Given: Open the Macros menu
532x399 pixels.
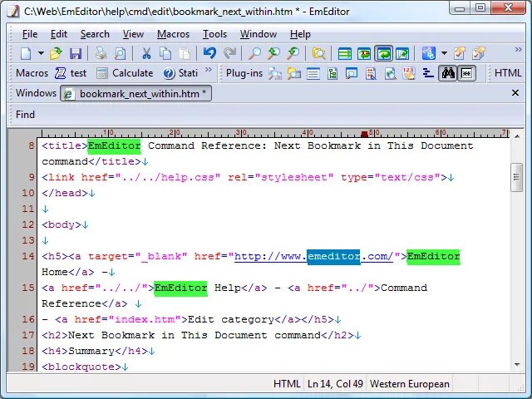Looking at the screenshot, I should (174, 34).
